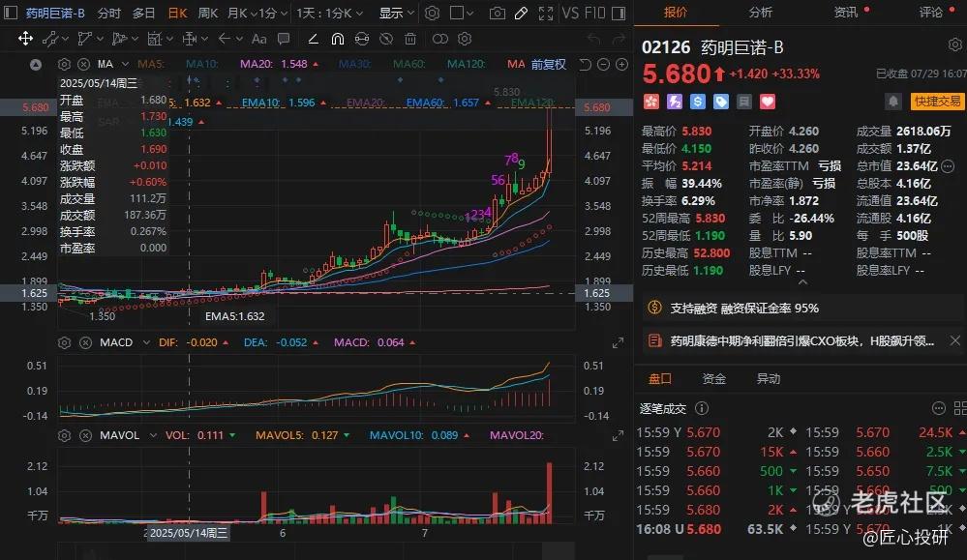Undo last drawing action
The image size is (967, 560).
click(593, 39)
